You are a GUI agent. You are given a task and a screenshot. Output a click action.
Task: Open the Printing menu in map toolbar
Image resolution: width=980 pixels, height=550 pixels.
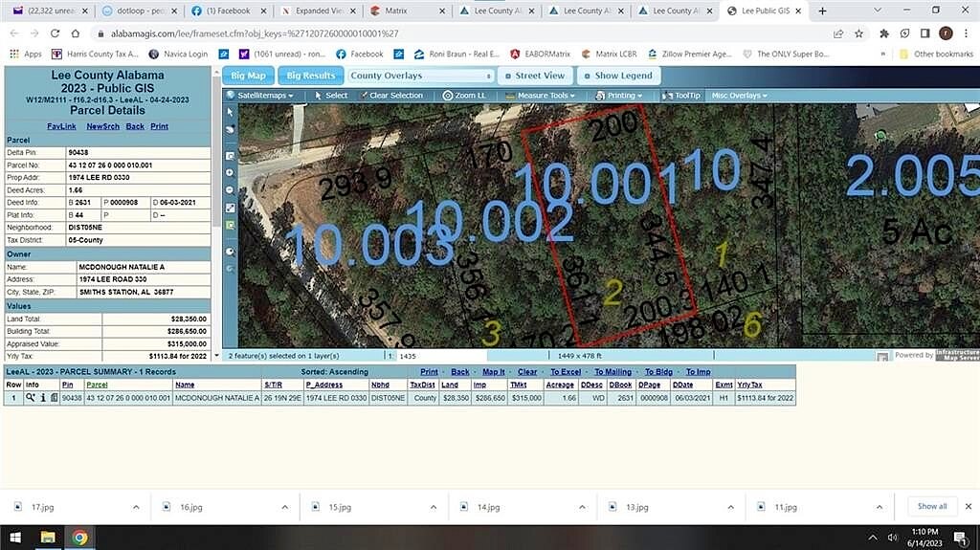tap(622, 96)
